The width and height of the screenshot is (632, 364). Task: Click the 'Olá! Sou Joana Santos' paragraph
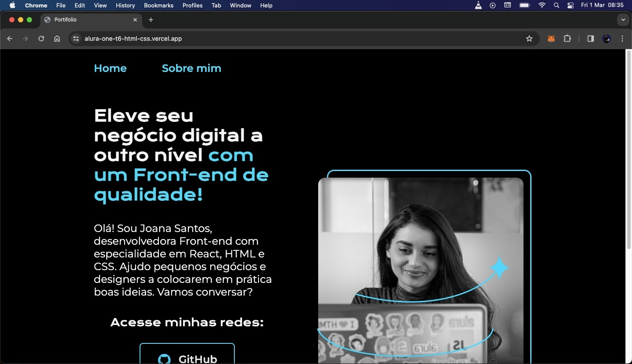[183, 260]
